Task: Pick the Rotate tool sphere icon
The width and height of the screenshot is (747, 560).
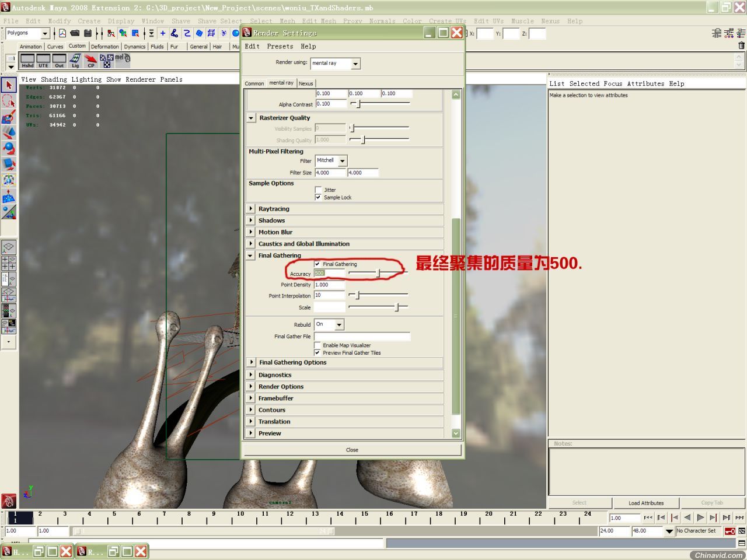Action: 8,149
